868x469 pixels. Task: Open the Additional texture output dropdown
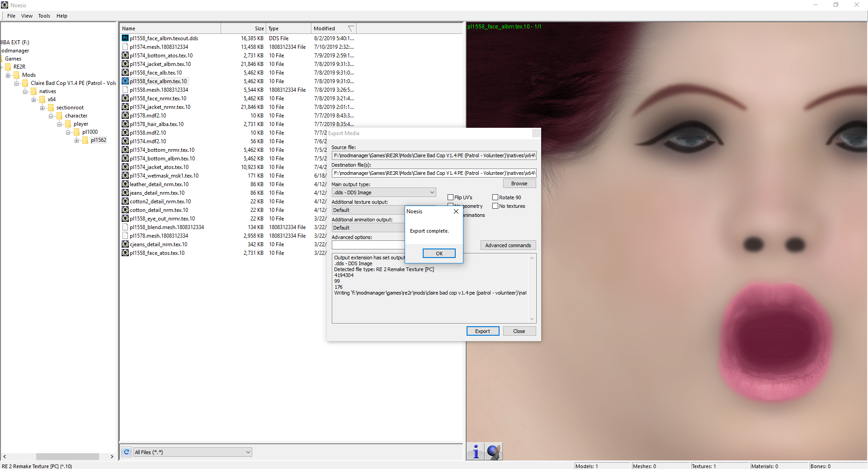tap(368, 210)
